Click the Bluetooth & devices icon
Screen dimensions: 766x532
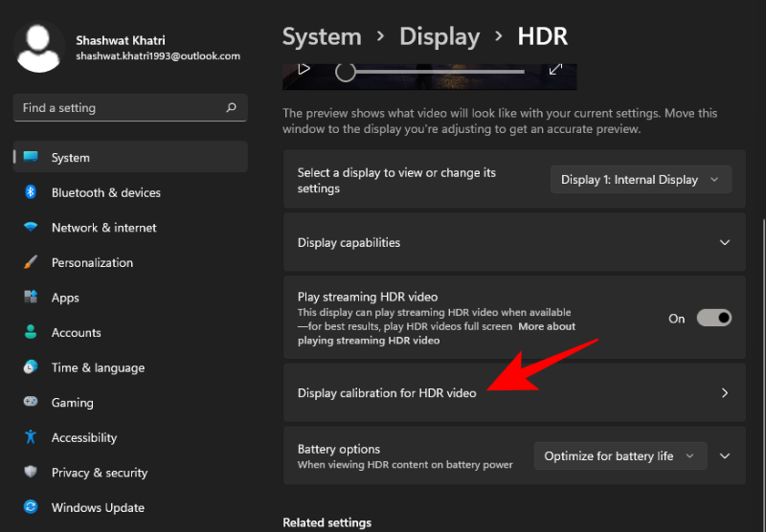tap(31, 192)
